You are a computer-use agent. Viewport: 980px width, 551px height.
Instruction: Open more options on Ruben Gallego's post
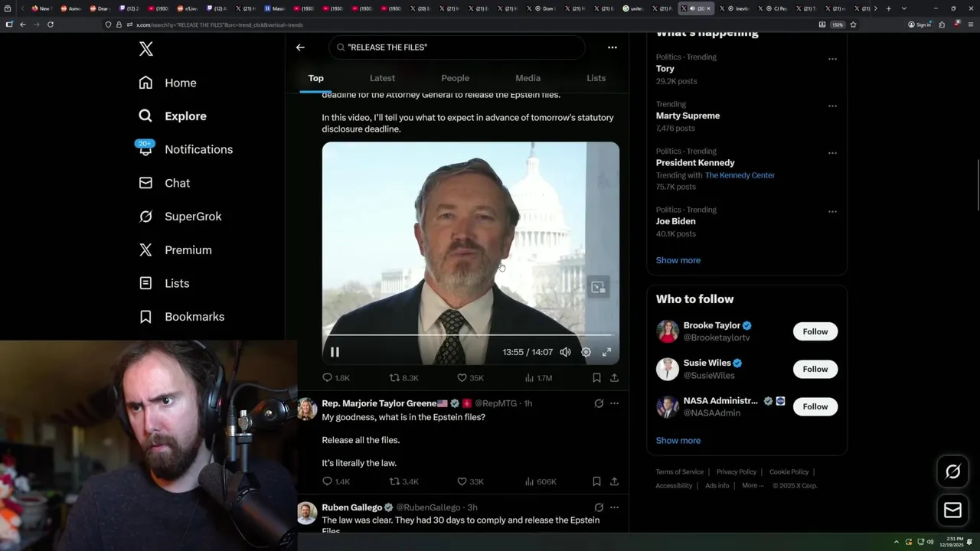[614, 507]
